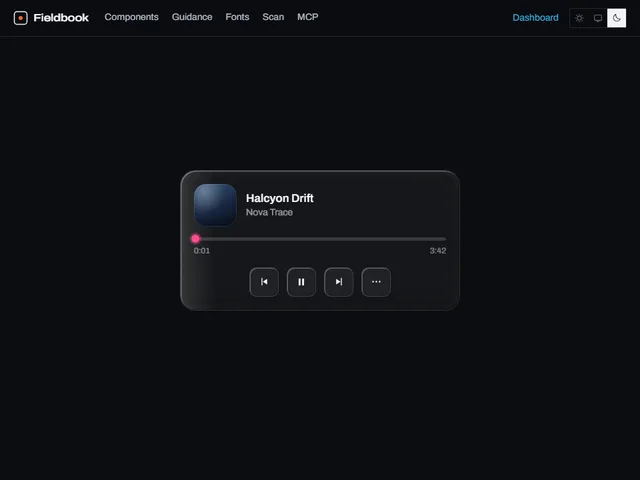
Task: Pause the current song
Action: pyautogui.click(x=301, y=282)
